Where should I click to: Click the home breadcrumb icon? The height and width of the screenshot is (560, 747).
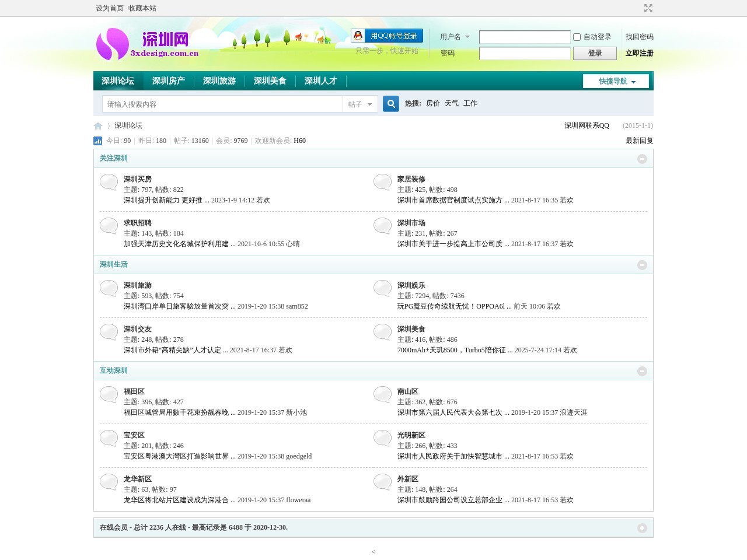(x=98, y=126)
